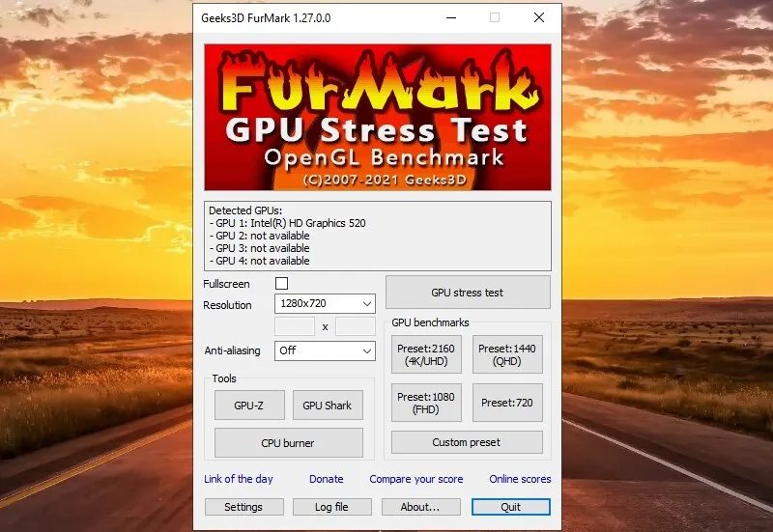The width and height of the screenshot is (773, 532).
Task: Minimize the FurMark window
Action: (x=451, y=18)
